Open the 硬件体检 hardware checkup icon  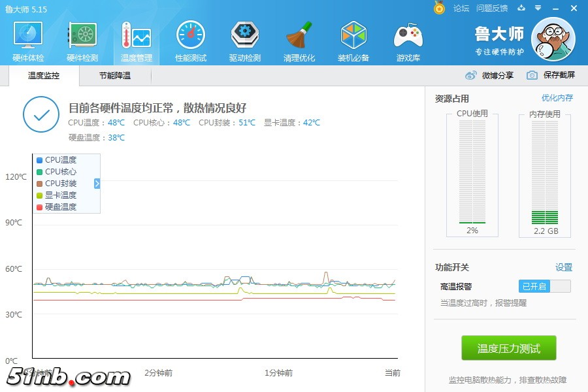pyautogui.click(x=28, y=41)
